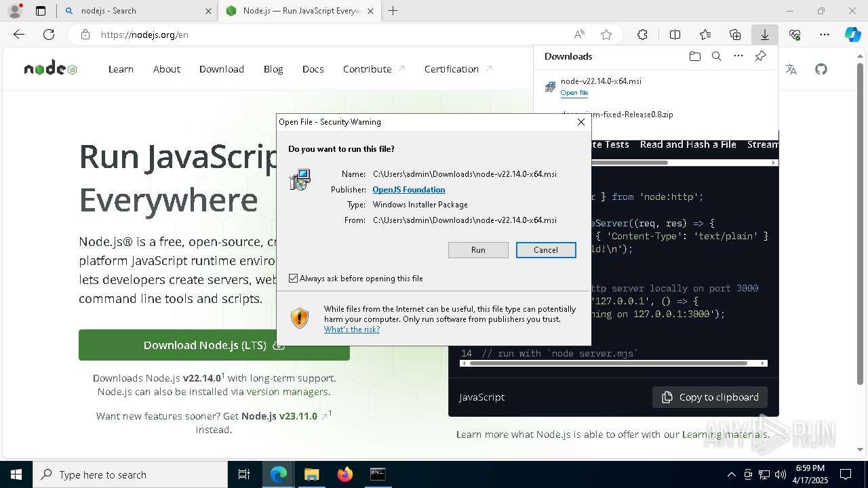Pin the Downloads panel
868x488 pixels.
(760, 56)
